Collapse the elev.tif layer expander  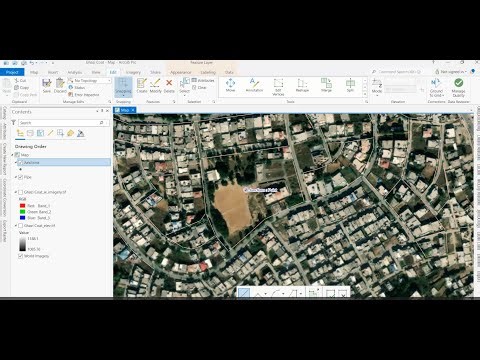pyautogui.click(x=15, y=226)
